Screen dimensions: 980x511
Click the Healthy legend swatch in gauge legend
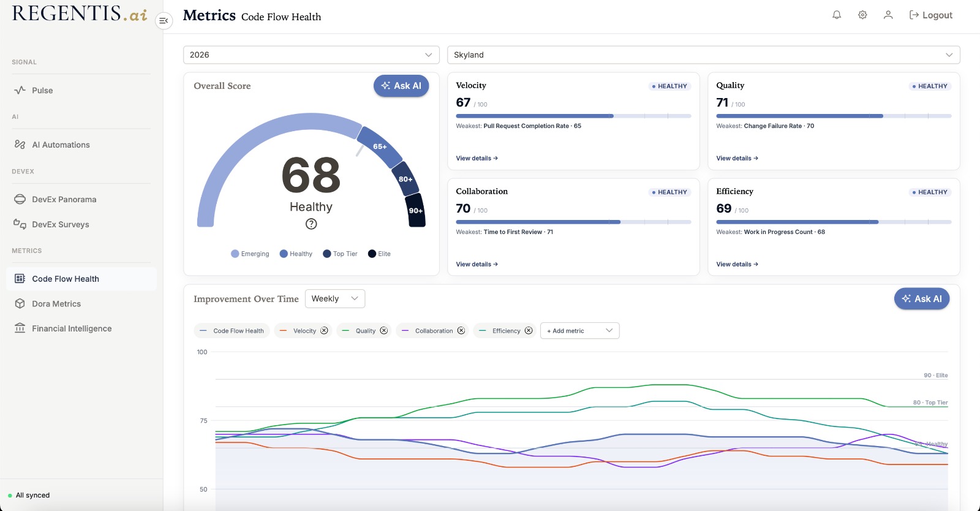(x=284, y=254)
